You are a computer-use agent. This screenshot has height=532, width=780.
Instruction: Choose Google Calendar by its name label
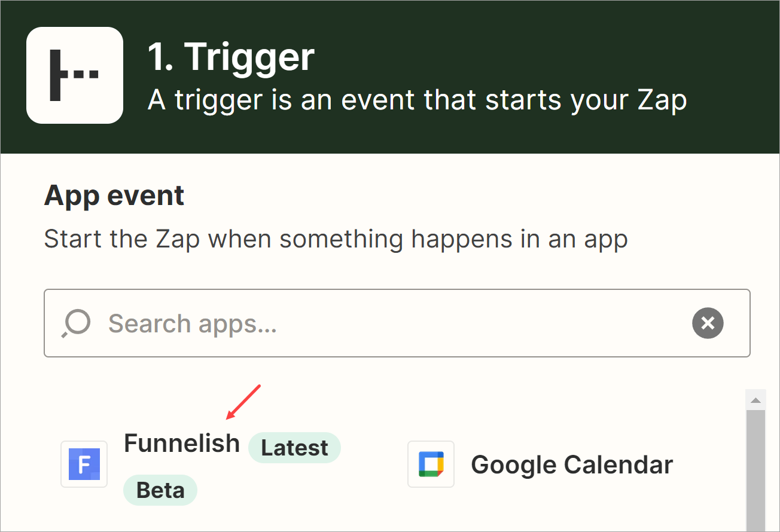click(x=572, y=464)
